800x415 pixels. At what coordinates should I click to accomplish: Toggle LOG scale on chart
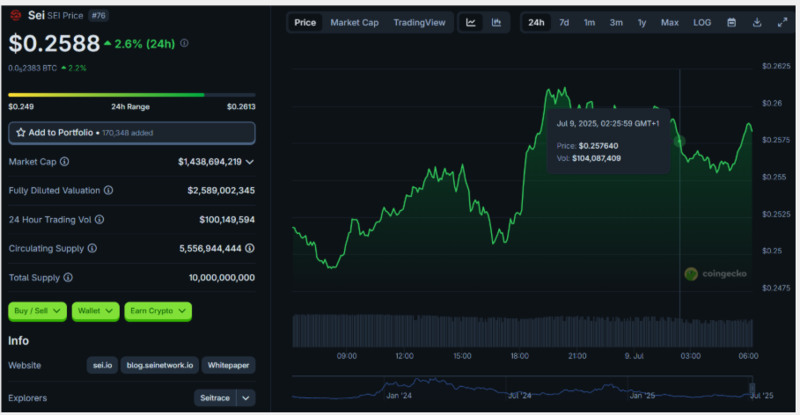coord(702,22)
